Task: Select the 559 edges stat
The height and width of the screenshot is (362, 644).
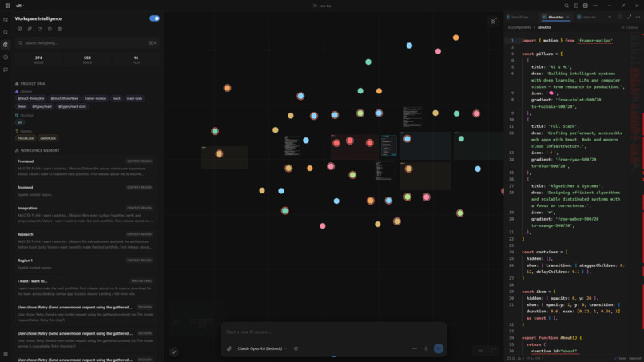Action: point(87,60)
